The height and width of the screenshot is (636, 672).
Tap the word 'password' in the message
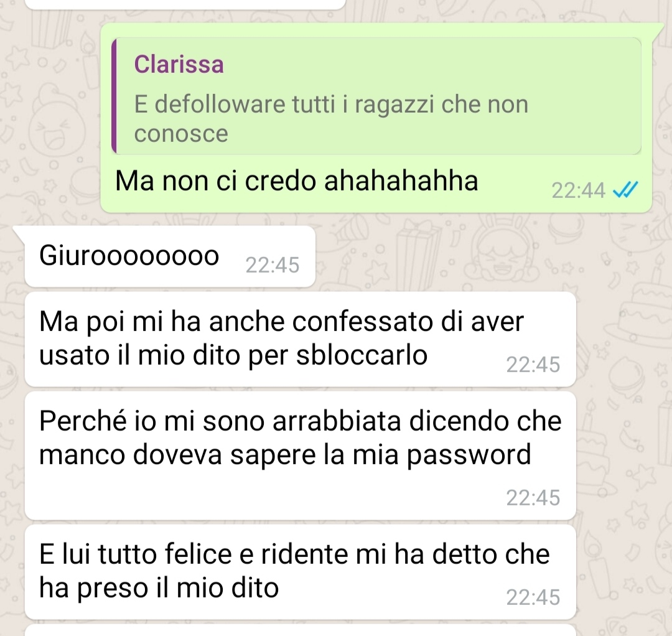coord(469,455)
